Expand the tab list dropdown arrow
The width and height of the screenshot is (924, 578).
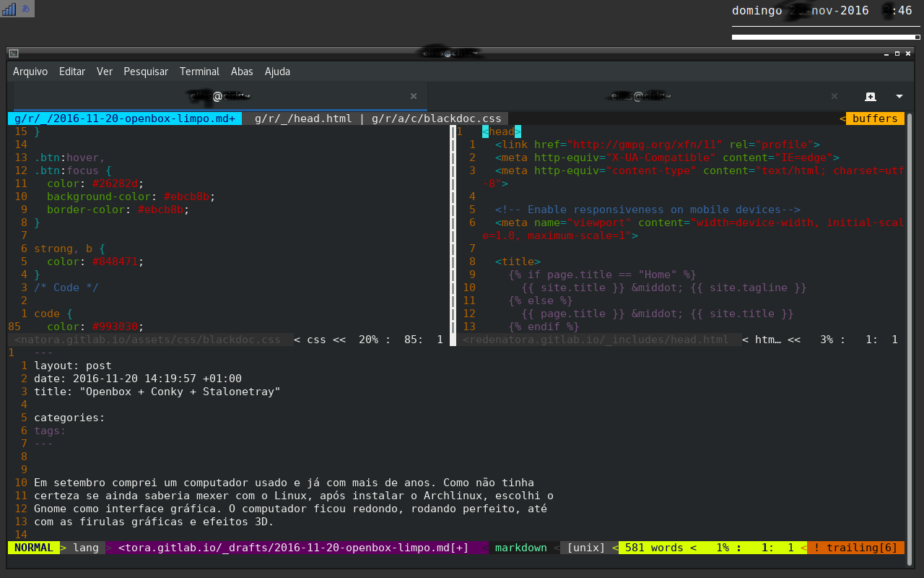899,96
